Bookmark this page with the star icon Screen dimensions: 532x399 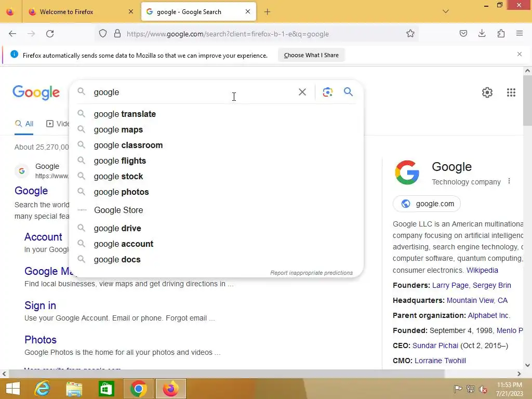[410, 34]
